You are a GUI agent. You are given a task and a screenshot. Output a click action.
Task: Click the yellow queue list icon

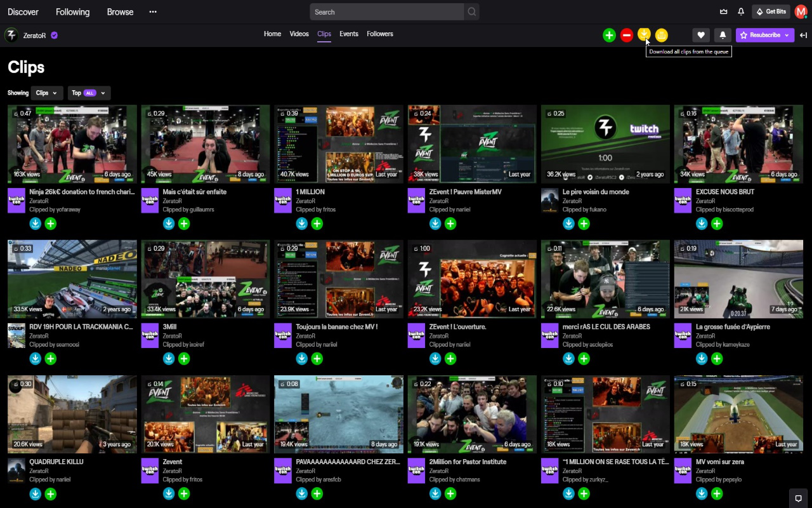(x=662, y=36)
